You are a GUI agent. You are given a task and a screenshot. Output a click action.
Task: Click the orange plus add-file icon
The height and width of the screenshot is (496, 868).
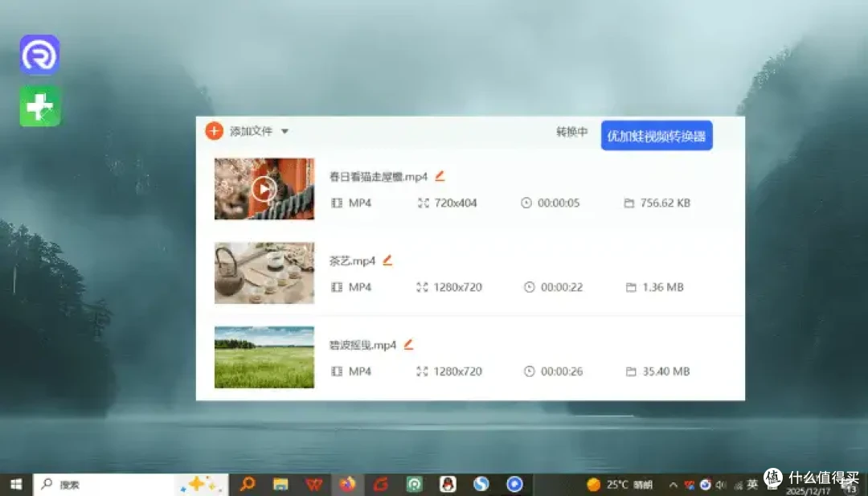[215, 131]
